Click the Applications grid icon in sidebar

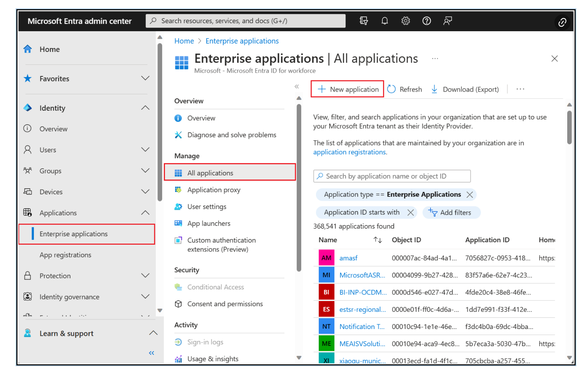click(28, 212)
